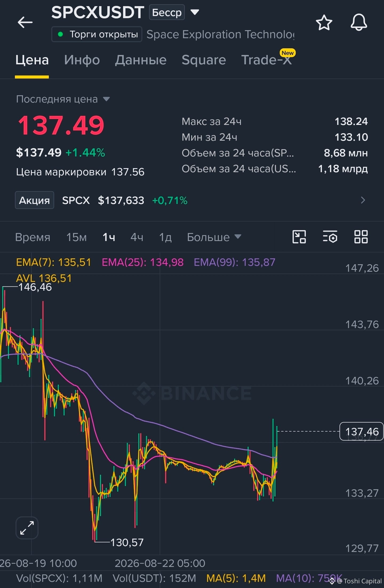
Task: Tap the last price 137.49
Action: coord(61,125)
